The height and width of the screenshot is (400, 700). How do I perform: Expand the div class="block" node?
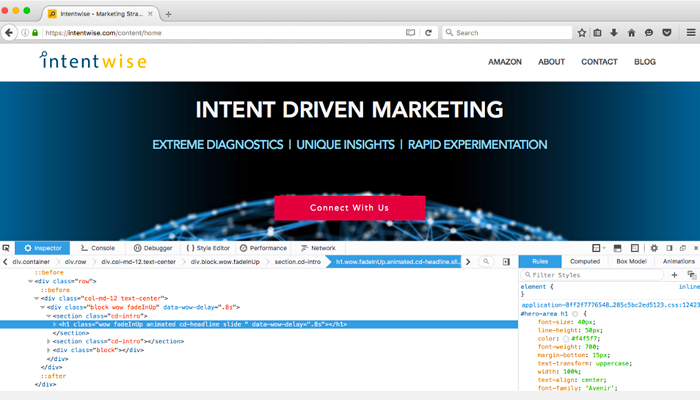pos(49,350)
